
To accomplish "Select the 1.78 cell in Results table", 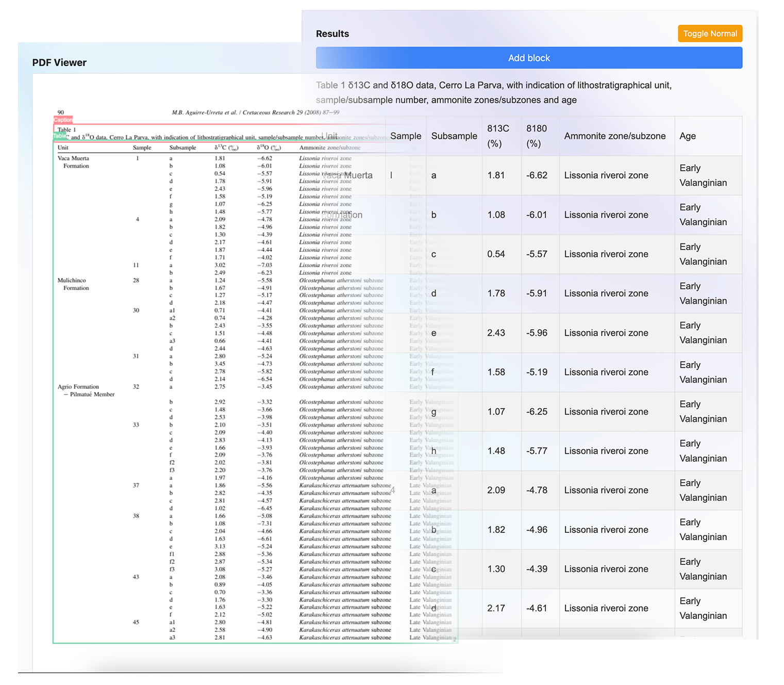I will (502, 293).
